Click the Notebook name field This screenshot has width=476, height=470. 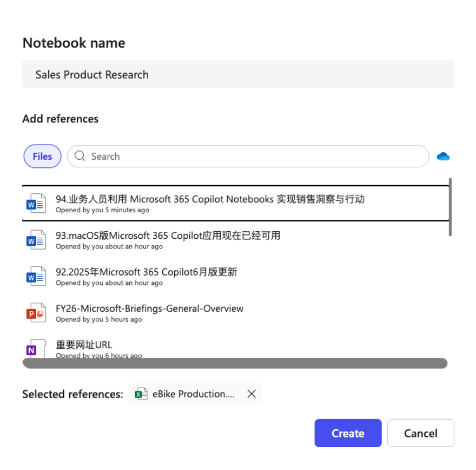[x=239, y=74]
